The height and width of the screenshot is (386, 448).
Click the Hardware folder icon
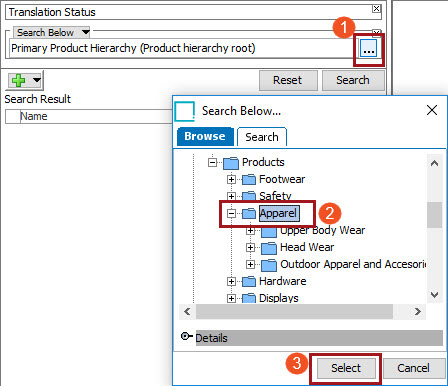click(249, 281)
